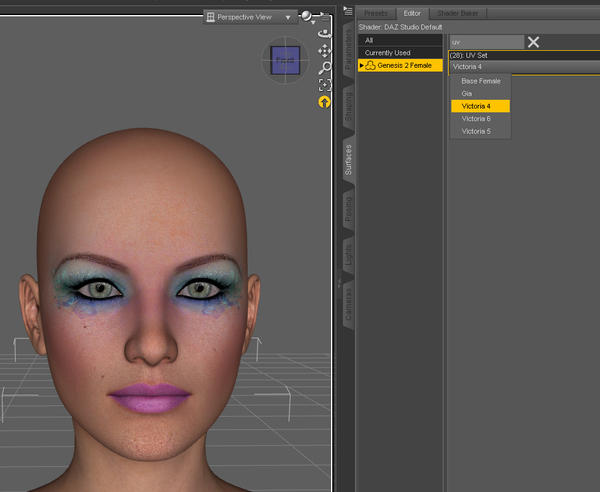Click the Shader: DAZ Studio Default label
This screenshot has width=600, height=492.
(400, 27)
